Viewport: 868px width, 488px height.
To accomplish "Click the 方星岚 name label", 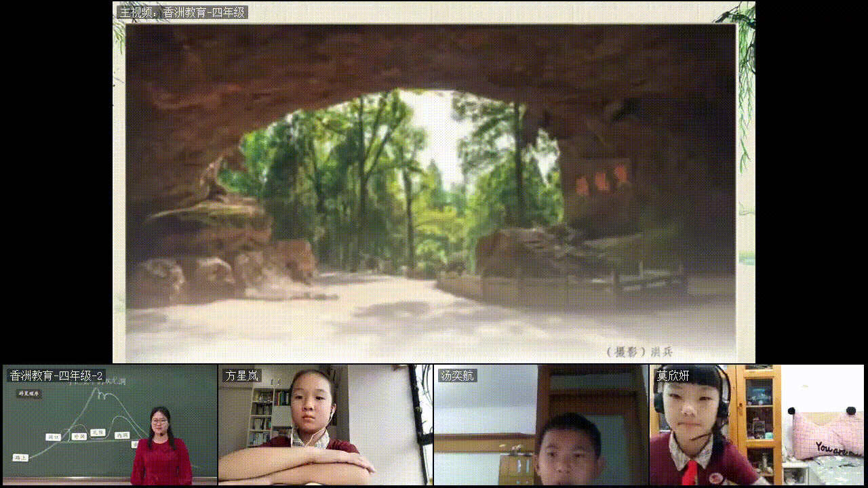I will pyautogui.click(x=242, y=375).
